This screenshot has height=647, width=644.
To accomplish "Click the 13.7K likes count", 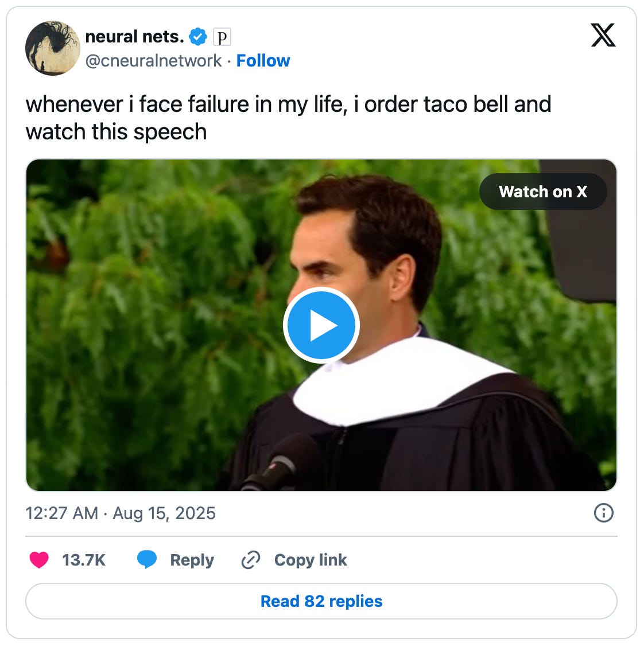I will pos(84,560).
